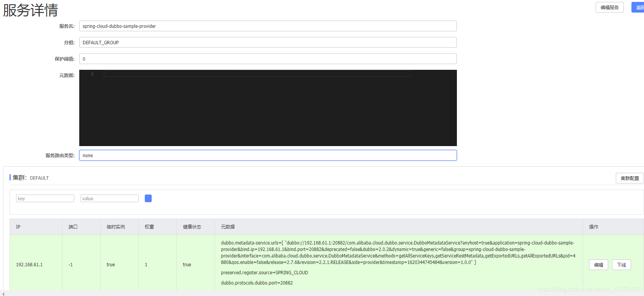Focus the metadata key filter field

tap(45, 198)
